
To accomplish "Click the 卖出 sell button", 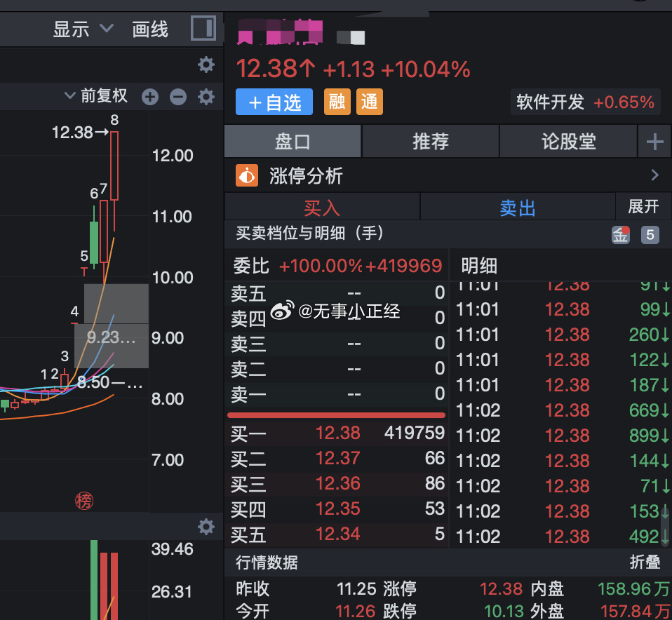I will (x=518, y=208).
